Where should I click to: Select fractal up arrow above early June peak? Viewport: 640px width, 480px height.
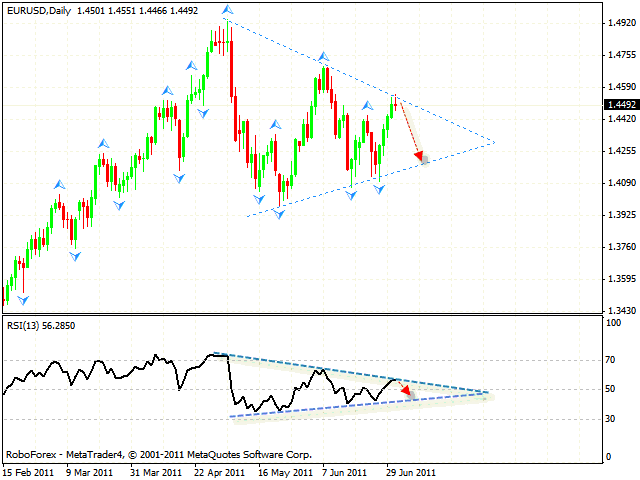325,57
